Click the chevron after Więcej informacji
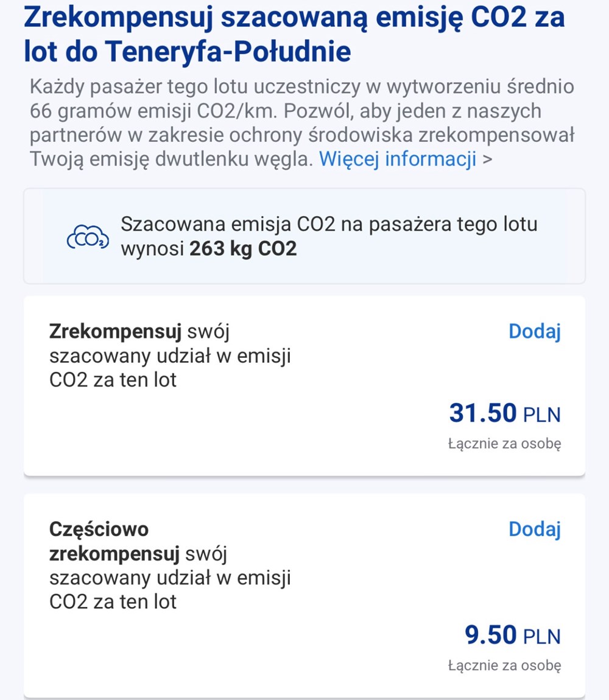Screen dimensions: 609x700 [487, 159]
